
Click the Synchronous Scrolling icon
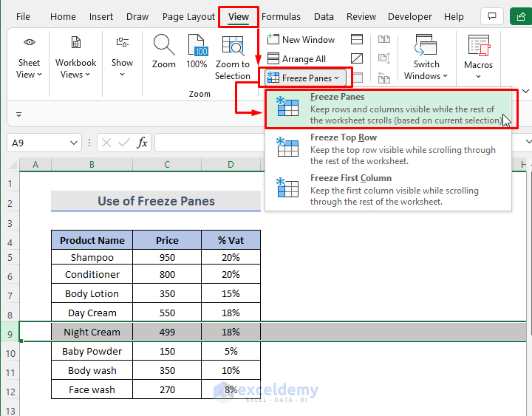383,58
